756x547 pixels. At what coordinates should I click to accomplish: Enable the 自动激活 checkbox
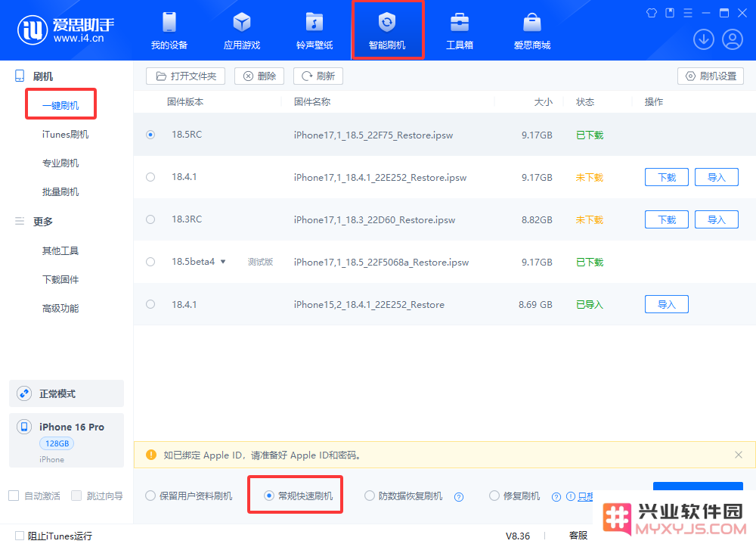point(14,496)
